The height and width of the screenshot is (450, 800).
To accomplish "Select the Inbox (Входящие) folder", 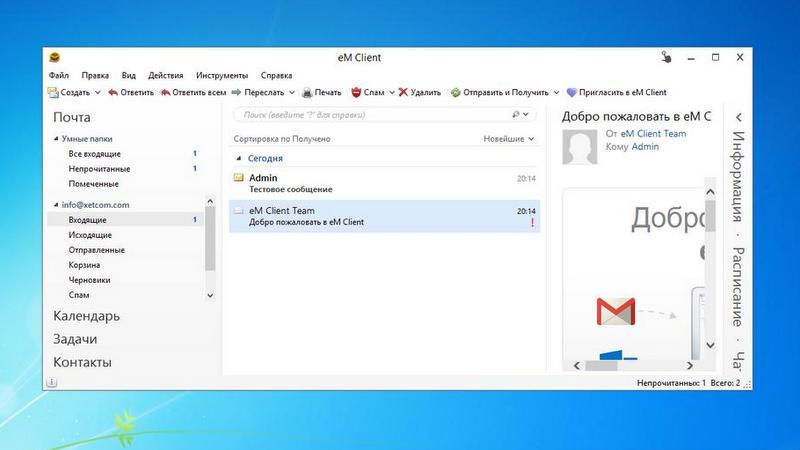I will click(x=125, y=220).
